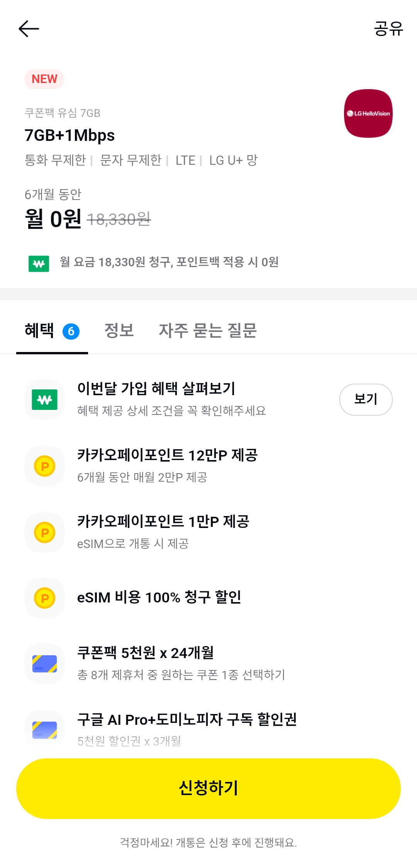Open the 공유 share option
This screenshot has height=868, width=417.
(x=388, y=29)
